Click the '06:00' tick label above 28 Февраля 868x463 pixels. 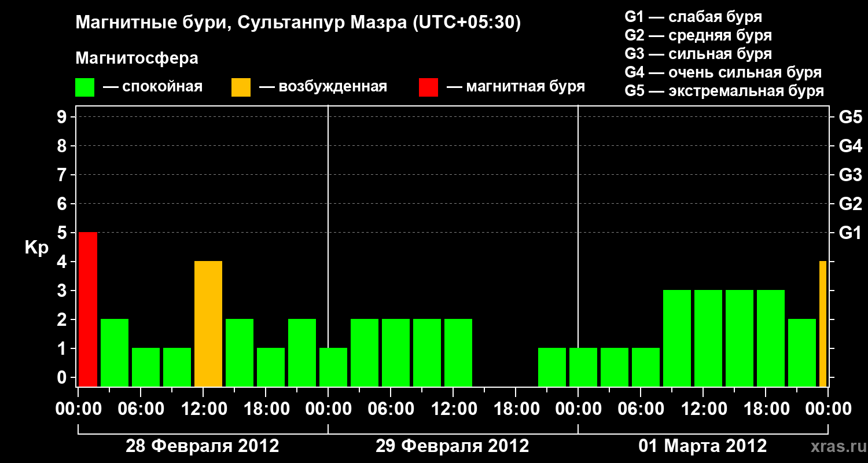[x=141, y=409]
